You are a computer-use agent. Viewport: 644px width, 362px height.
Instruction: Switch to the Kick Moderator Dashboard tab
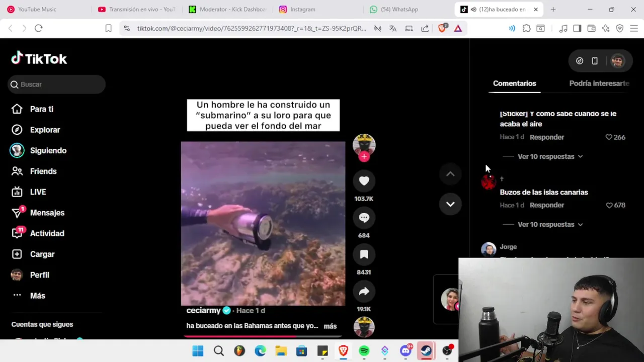point(228,10)
